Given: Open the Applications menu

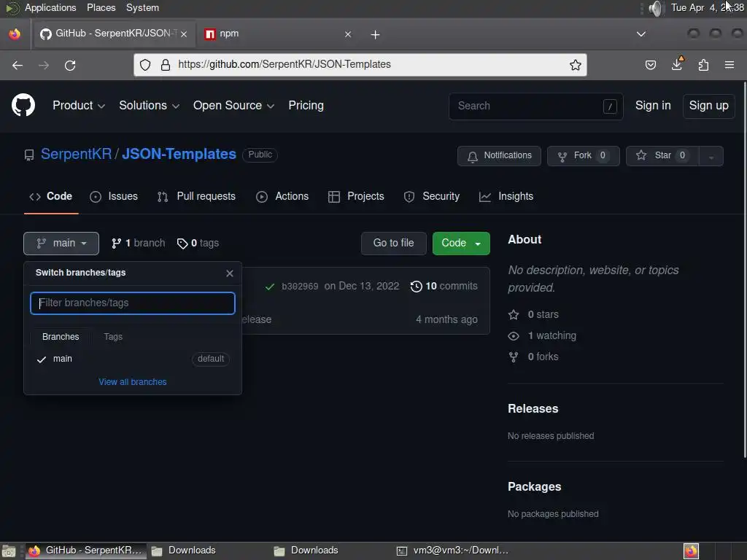Looking at the screenshot, I should (50, 7).
